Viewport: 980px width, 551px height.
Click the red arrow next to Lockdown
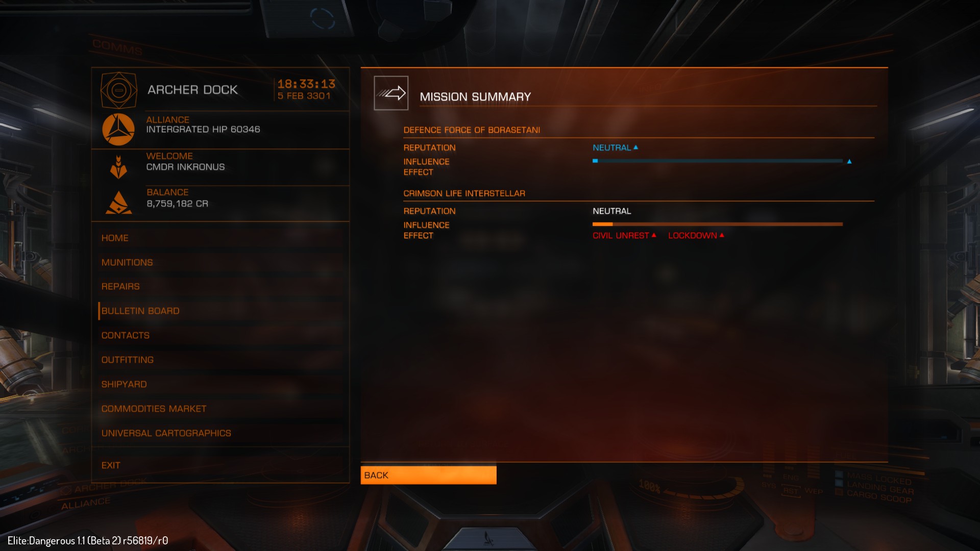pyautogui.click(x=722, y=235)
